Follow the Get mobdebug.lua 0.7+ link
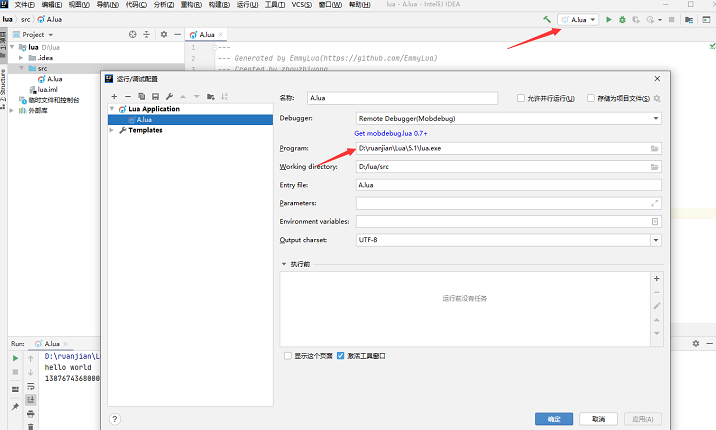 [x=390, y=133]
